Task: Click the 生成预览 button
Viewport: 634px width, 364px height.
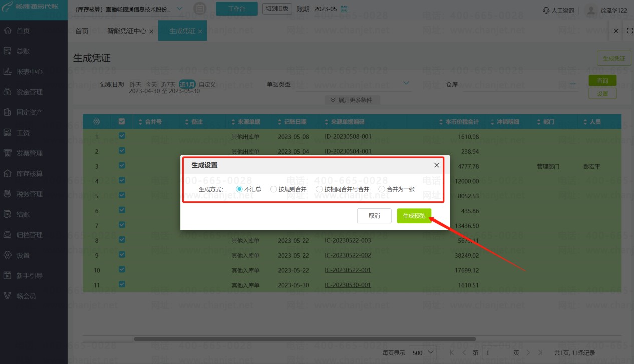Action: [414, 216]
